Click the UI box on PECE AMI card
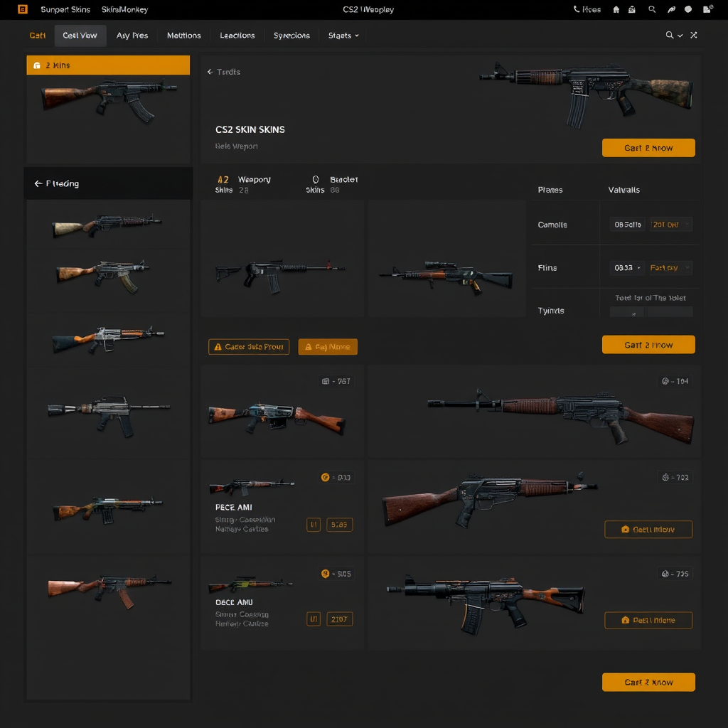Screen dimensions: 728x728 coord(314,525)
